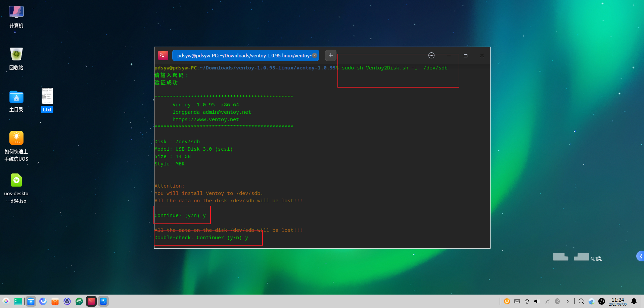The width and height of the screenshot is (644, 308).
Task: Maximize the terminal window
Action: click(x=465, y=56)
